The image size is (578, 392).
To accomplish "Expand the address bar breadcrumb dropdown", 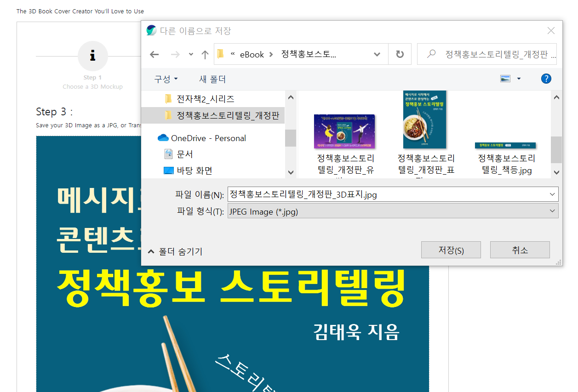I will tap(377, 54).
